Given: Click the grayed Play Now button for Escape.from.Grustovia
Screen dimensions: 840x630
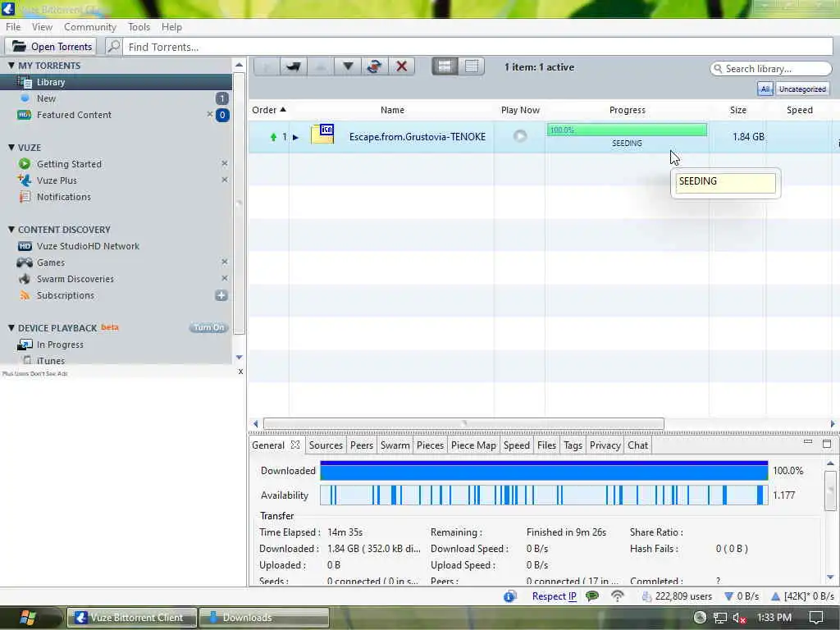Looking at the screenshot, I should (x=519, y=136).
